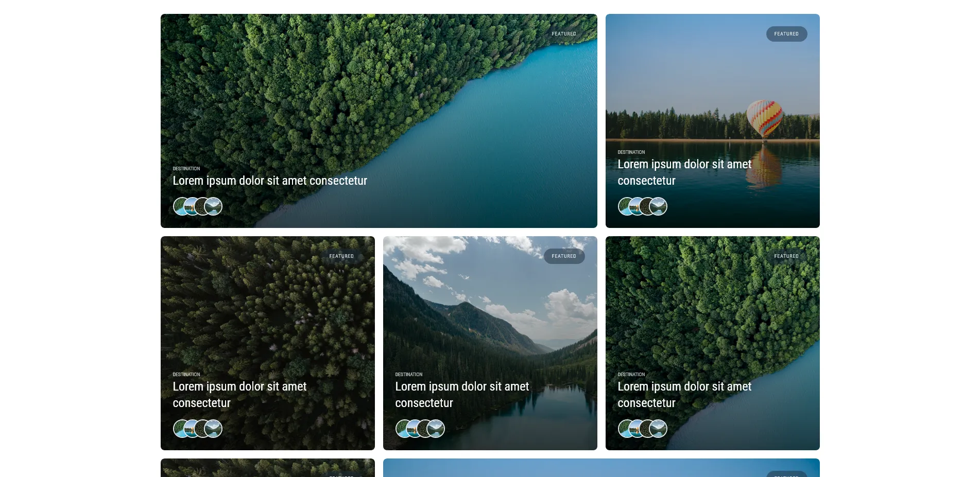
Task: Open the title link on the hot air balloon card
Action: click(x=684, y=172)
